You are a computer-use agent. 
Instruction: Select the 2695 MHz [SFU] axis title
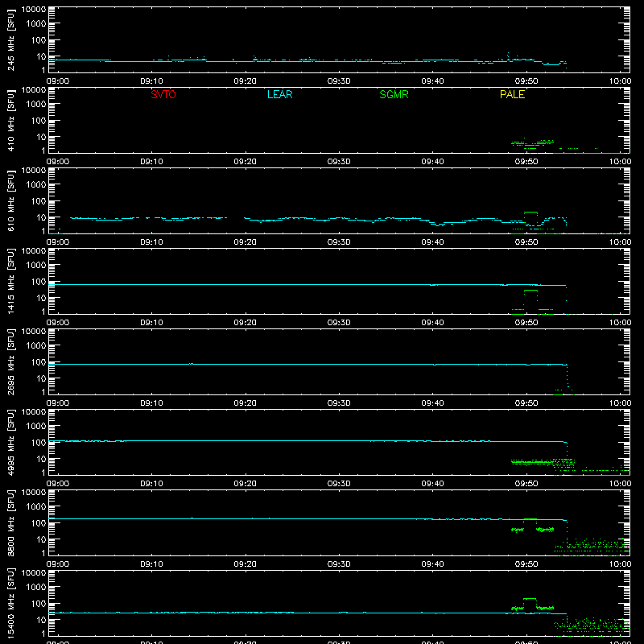(11, 361)
